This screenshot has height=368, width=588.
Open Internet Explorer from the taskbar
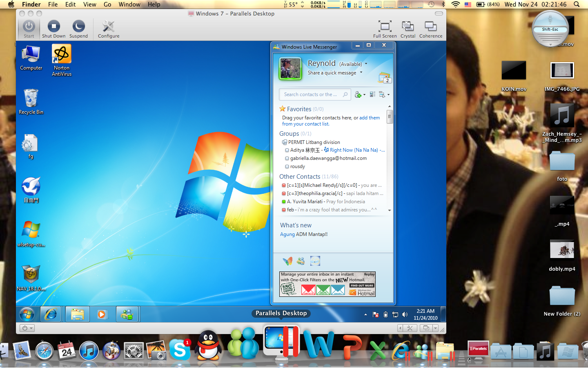point(51,314)
